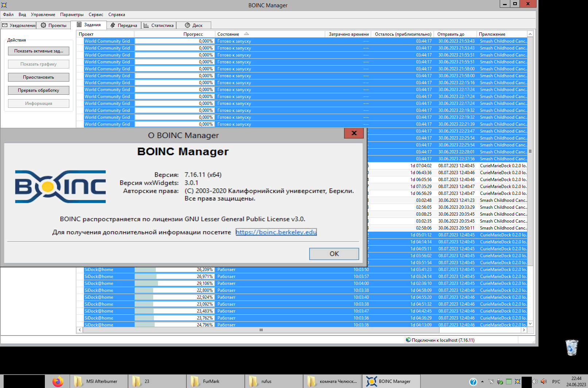Go to the Передача tab
This screenshot has height=388, width=588.
[x=124, y=25]
